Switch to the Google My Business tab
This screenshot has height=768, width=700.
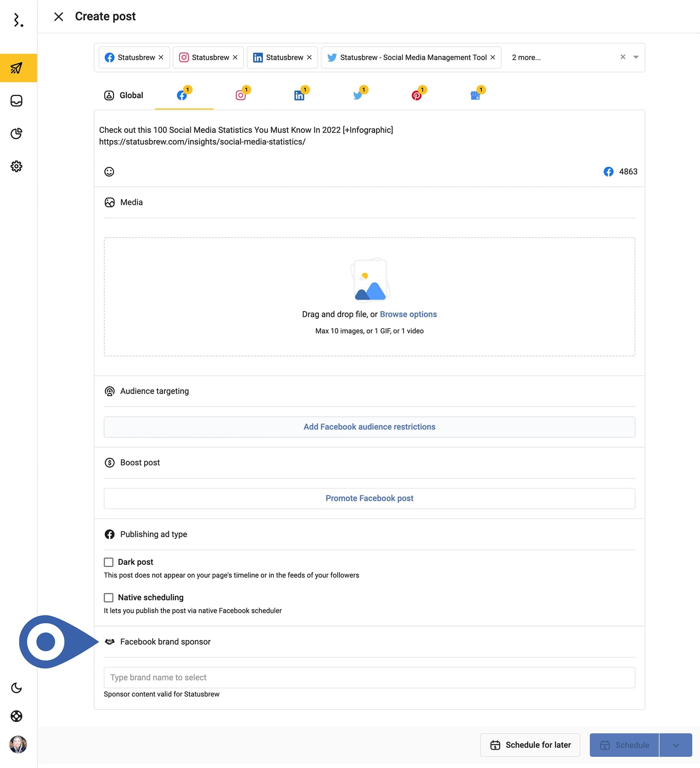(x=477, y=94)
